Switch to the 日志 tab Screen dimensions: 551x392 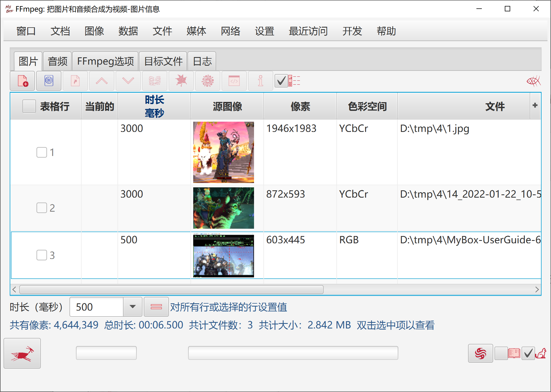point(202,61)
